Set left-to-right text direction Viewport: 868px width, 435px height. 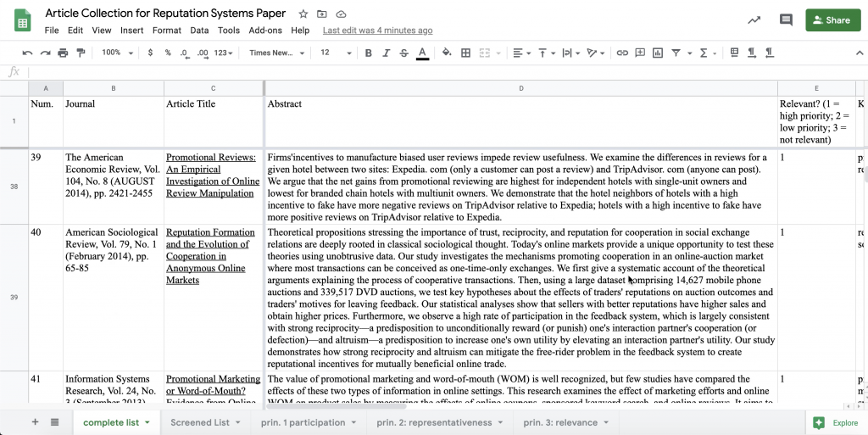pyautogui.click(x=752, y=53)
